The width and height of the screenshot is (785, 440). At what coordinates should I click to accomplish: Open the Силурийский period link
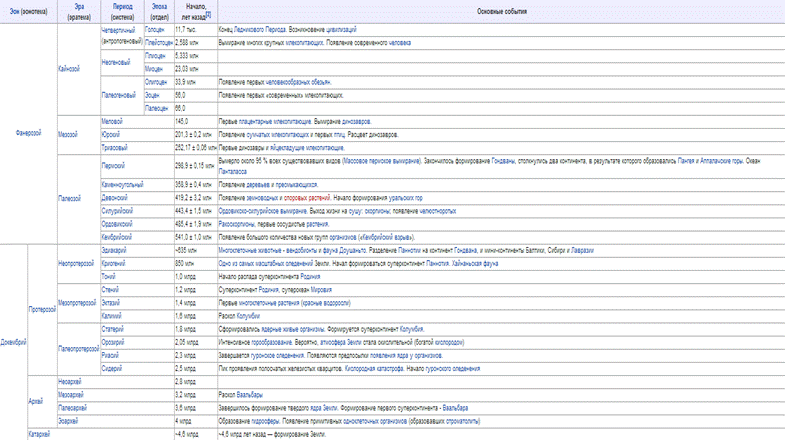pos(117,211)
